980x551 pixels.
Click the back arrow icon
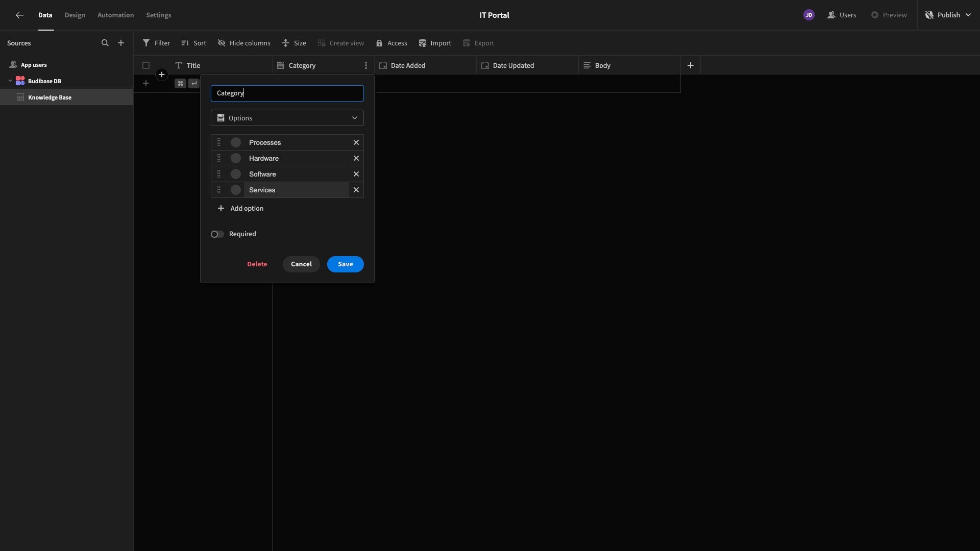[x=19, y=15]
